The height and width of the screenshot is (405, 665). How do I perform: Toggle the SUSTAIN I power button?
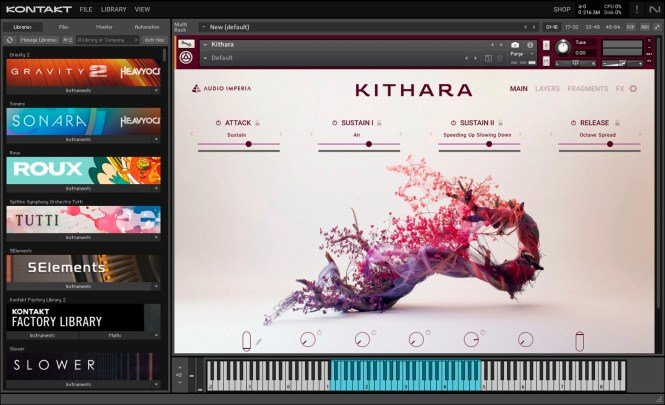(x=334, y=122)
